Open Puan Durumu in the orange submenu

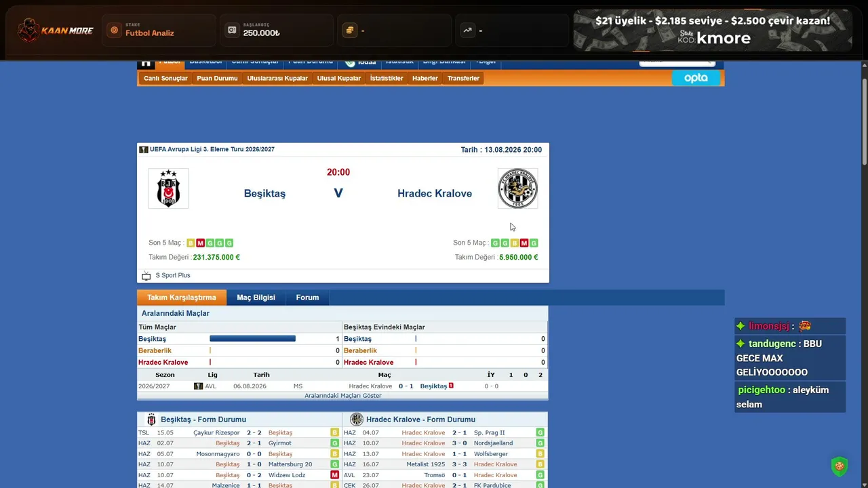click(x=217, y=79)
